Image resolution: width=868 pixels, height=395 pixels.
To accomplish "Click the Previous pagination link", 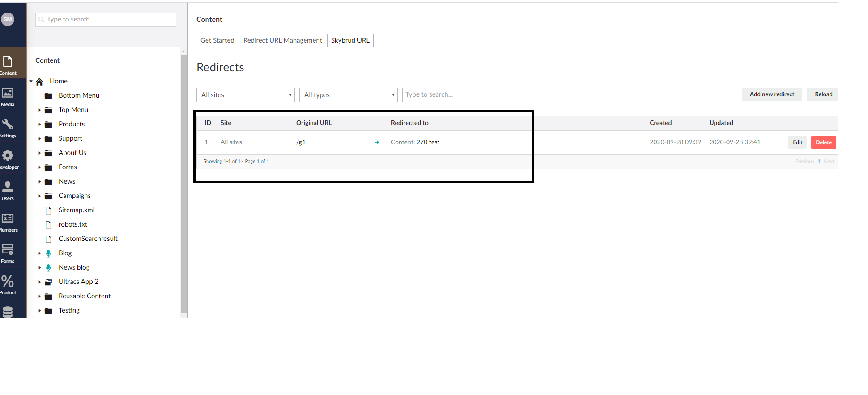I will click(804, 162).
